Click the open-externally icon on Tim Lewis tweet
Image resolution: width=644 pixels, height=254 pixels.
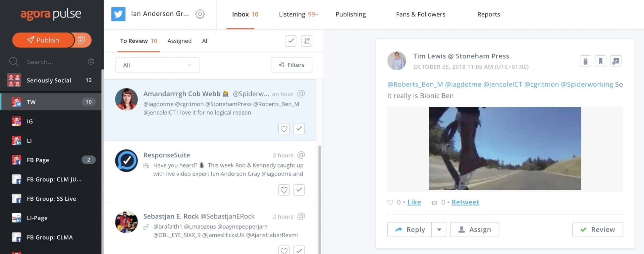[x=615, y=61]
